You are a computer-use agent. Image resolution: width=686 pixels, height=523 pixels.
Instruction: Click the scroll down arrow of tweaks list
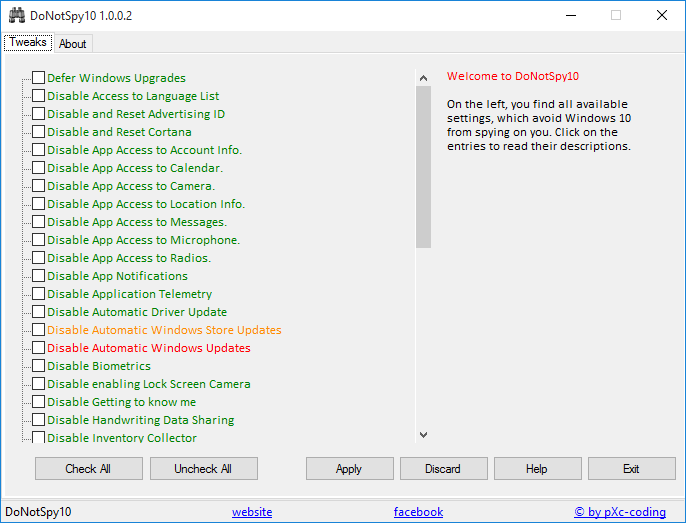(423, 435)
